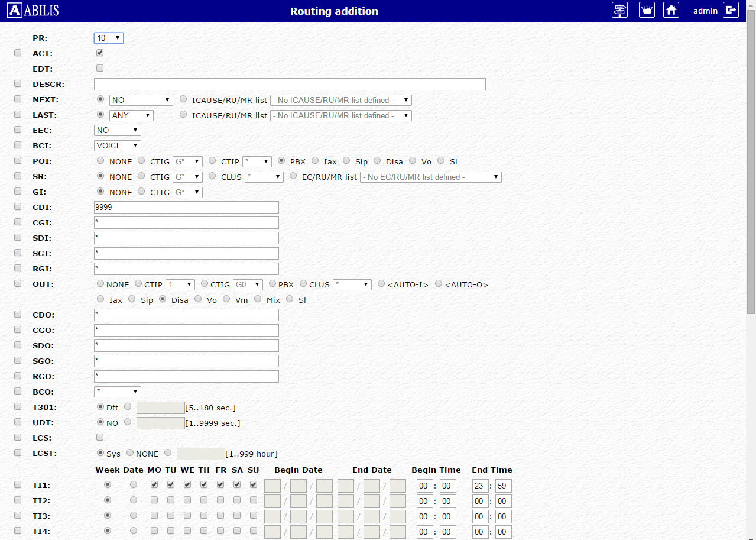Open the CTIP dropdown in OUT row
756x540 pixels.
pyautogui.click(x=180, y=284)
